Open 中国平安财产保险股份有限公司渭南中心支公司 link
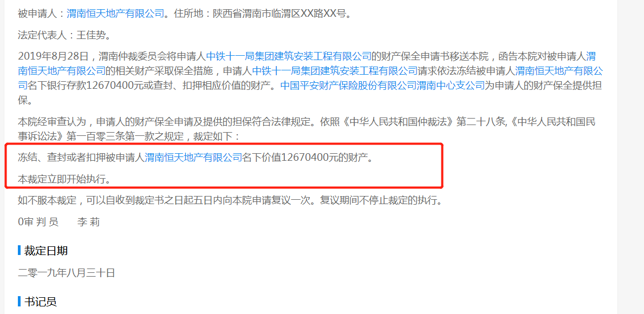Viewport: 644px width, 314px height. click(x=383, y=86)
